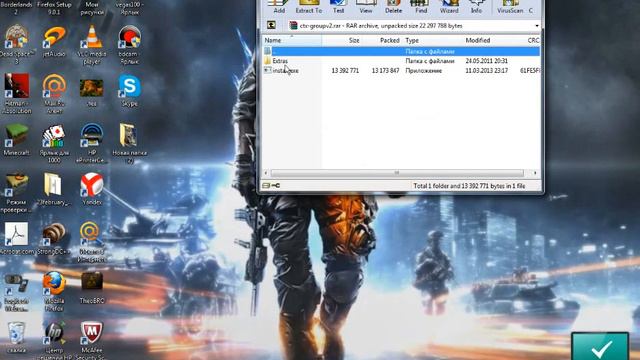Open the Recycle Bin on desktop
Viewport: 640px width, 360px height.
pyautogui.click(x=16, y=337)
